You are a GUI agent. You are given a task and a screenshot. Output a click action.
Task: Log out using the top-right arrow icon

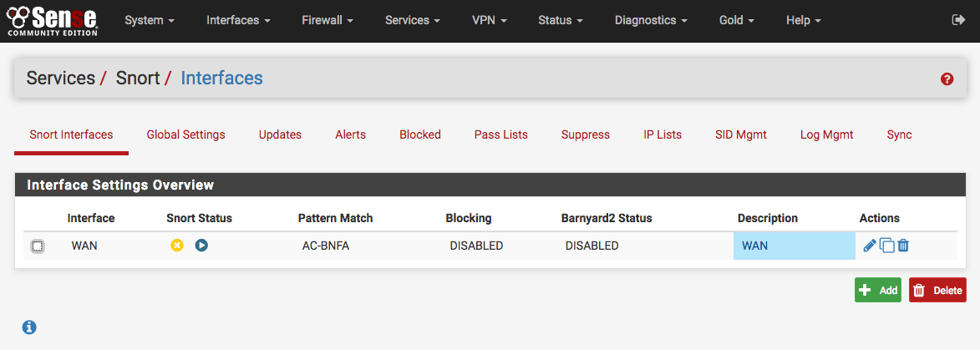957,20
